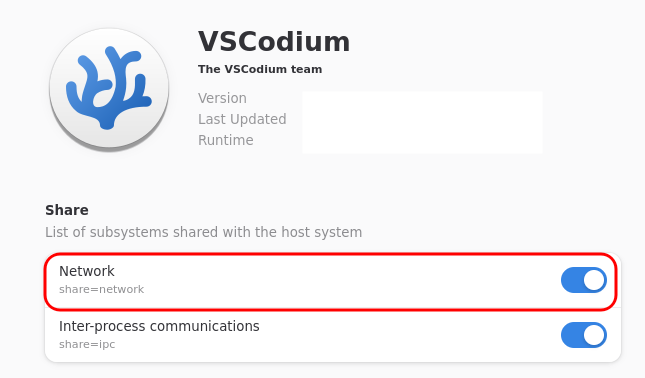Select the Inter-process communications row label
The height and width of the screenshot is (378, 645).
coord(159,326)
